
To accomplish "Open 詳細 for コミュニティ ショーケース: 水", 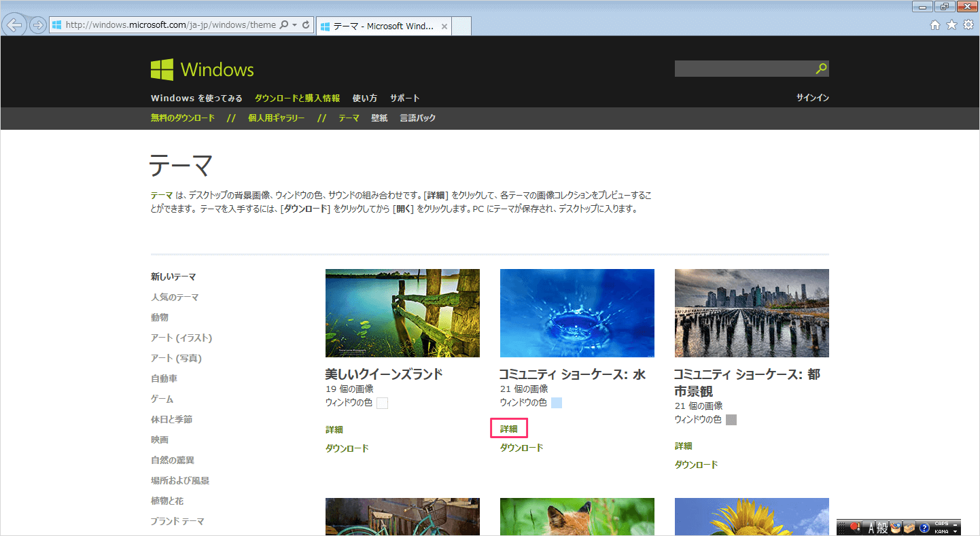I will point(509,429).
